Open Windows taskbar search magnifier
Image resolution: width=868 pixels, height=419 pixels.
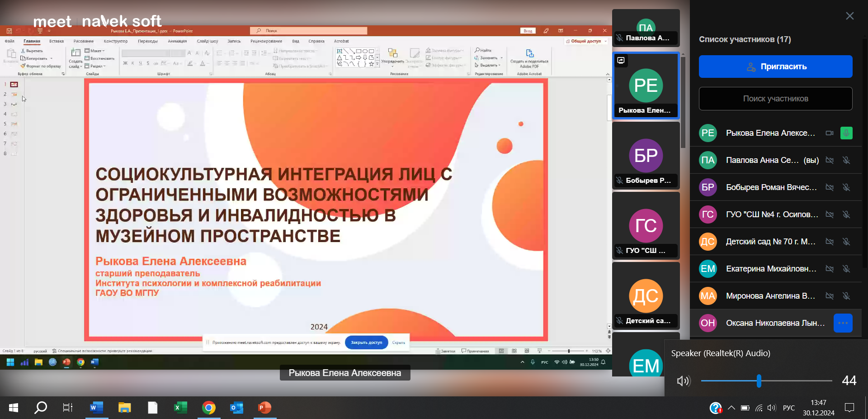(x=41, y=408)
